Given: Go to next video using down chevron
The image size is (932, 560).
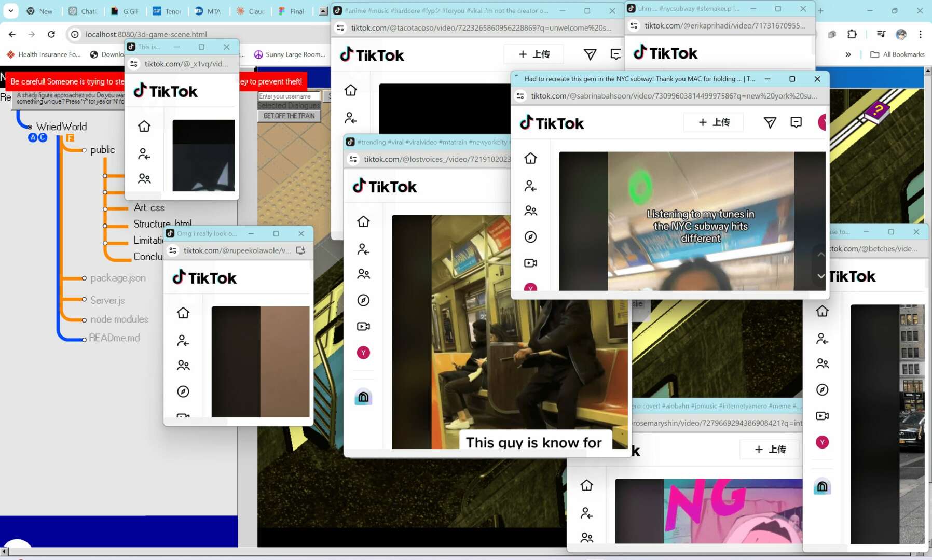Looking at the screenshot, I should coord(820,276).
